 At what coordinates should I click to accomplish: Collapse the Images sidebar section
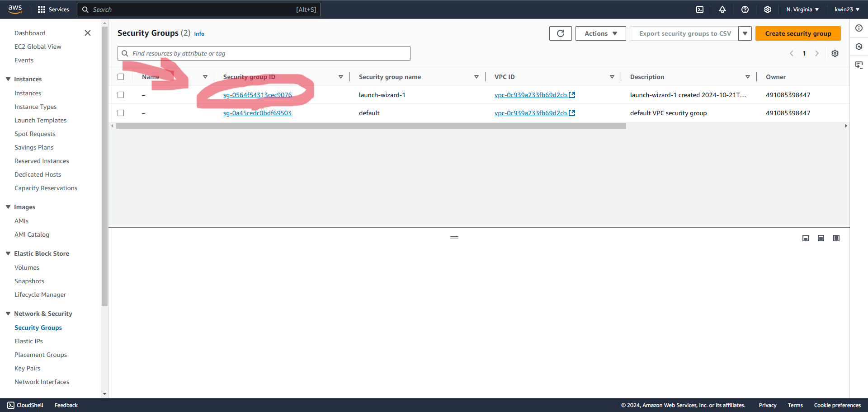tap(8, 207)
